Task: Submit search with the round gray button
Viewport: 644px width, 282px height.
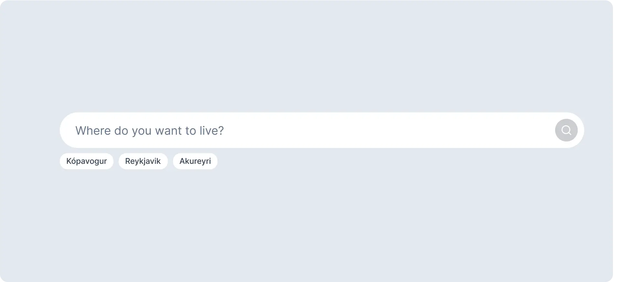Action: tap(566, 130)
